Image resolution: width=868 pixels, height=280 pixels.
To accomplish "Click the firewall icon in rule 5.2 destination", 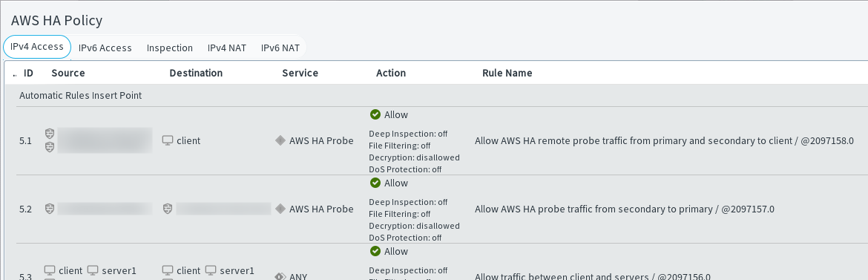I will tap(168, 209).
